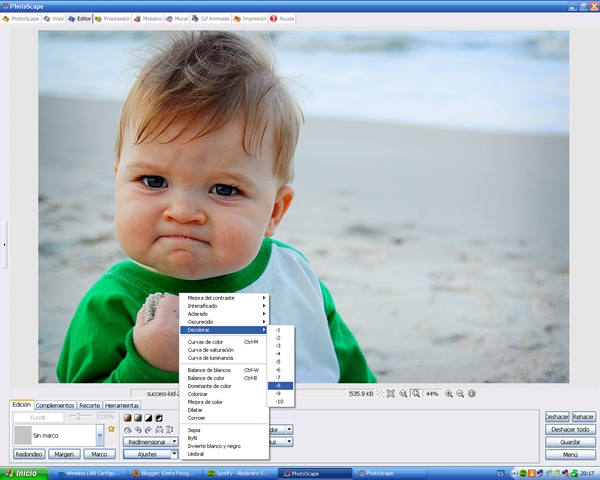
Task: Click the black-and-white contrast icon
Action: 148,418
